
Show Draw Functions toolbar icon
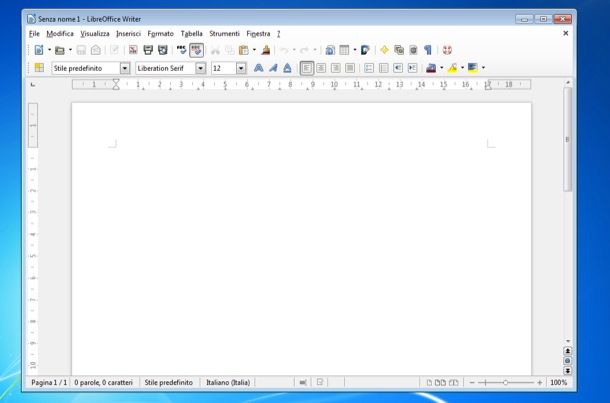click(x=365, y=50)
